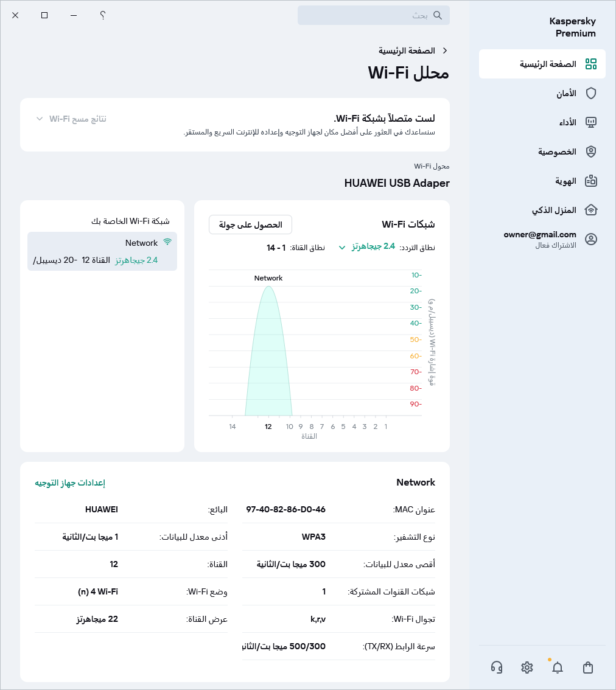
Task: Click the breadcrumb chevron beside الصفحة الرئيسية
Action: tap(446, 51)
